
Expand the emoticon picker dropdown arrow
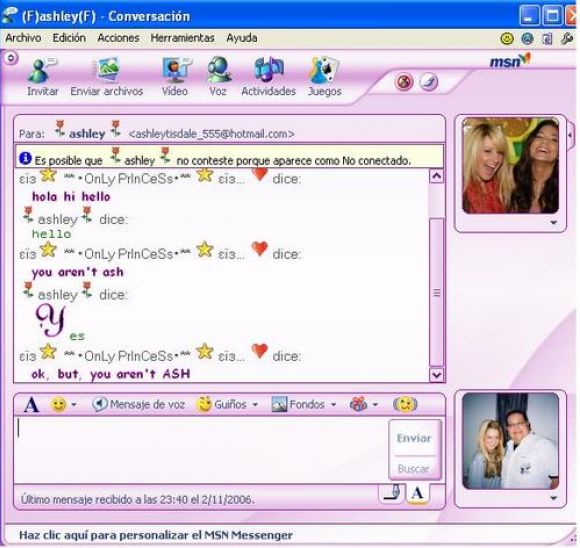(74, 405)
